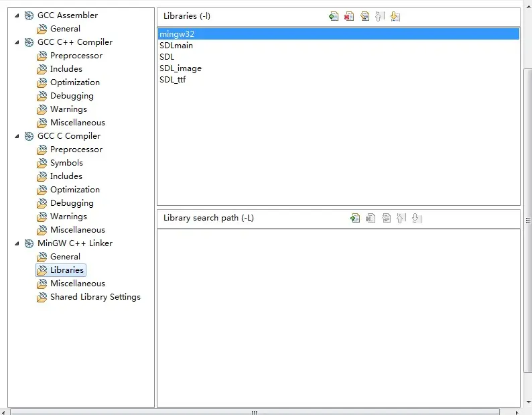Open Includes under GCC C++ Compiler
Viewport: 532px width, 415px height.
66,69
